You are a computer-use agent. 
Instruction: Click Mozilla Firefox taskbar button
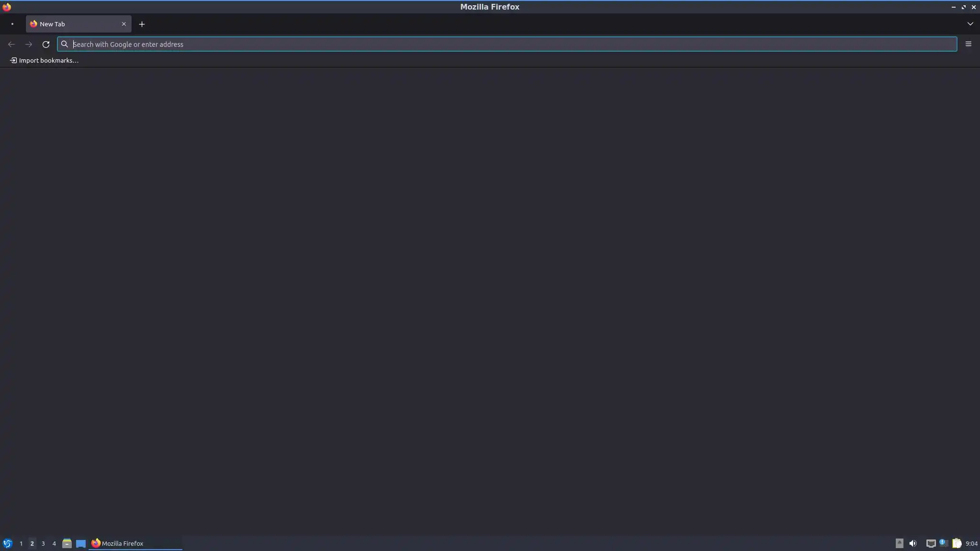point(135,543)
